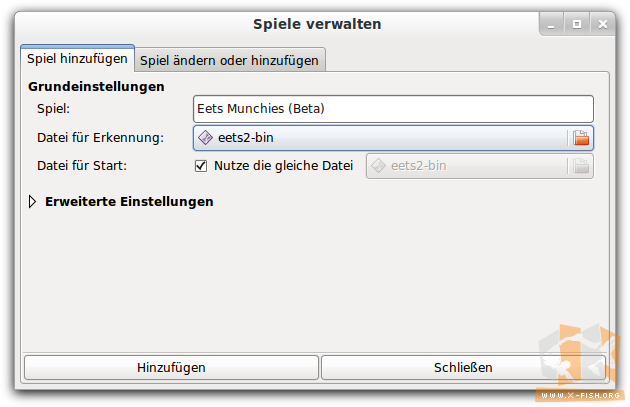This screenshot has height=407, width=630.
Task: Minimize the Spiele verwalten window
Action: 553,23
